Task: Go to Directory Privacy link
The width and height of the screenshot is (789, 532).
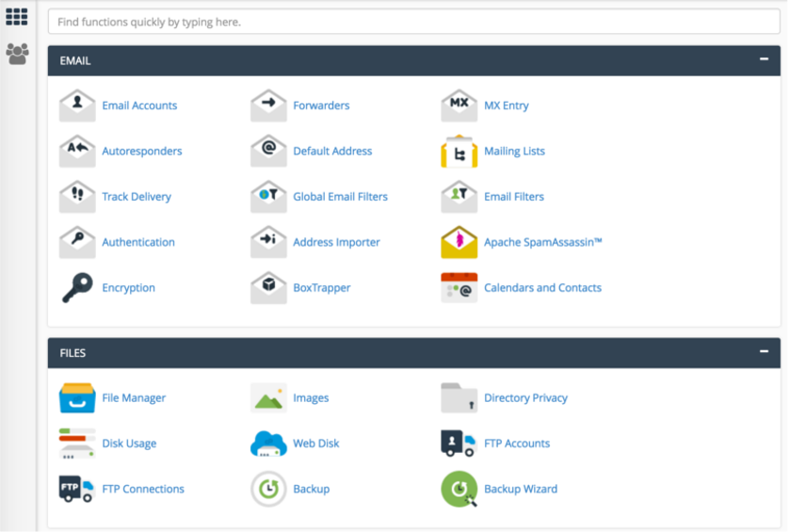Action: point(525,398)
